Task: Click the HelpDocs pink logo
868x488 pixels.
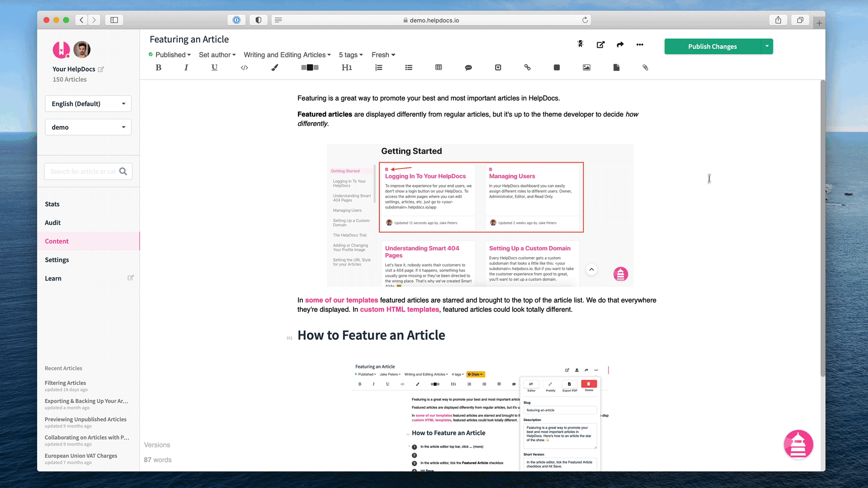Action: pyautogui.click(x=61, y=50)
